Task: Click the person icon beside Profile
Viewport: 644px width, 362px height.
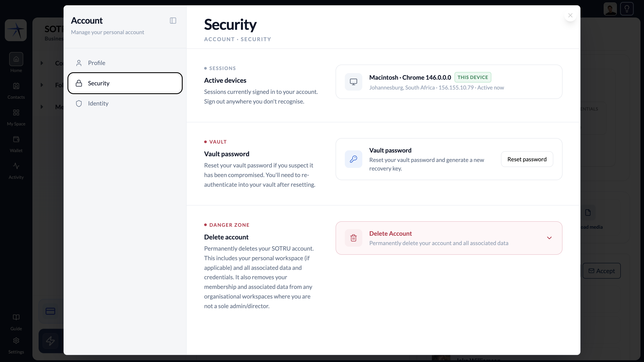Action: tap(79, 63)
